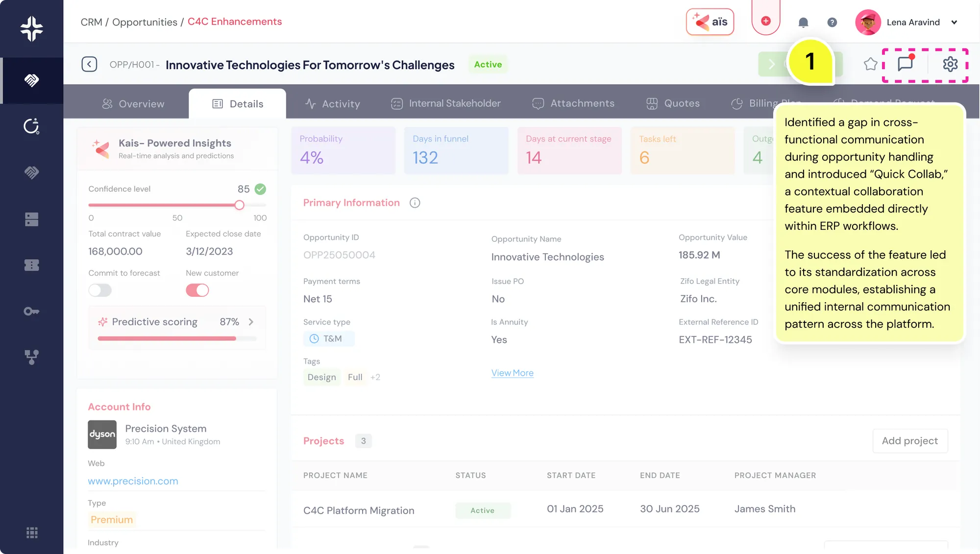The width and height of the screenshot is (980, 554).
Task: Open the workflow branch sidebar icon
Action: [x=32, y=357]
